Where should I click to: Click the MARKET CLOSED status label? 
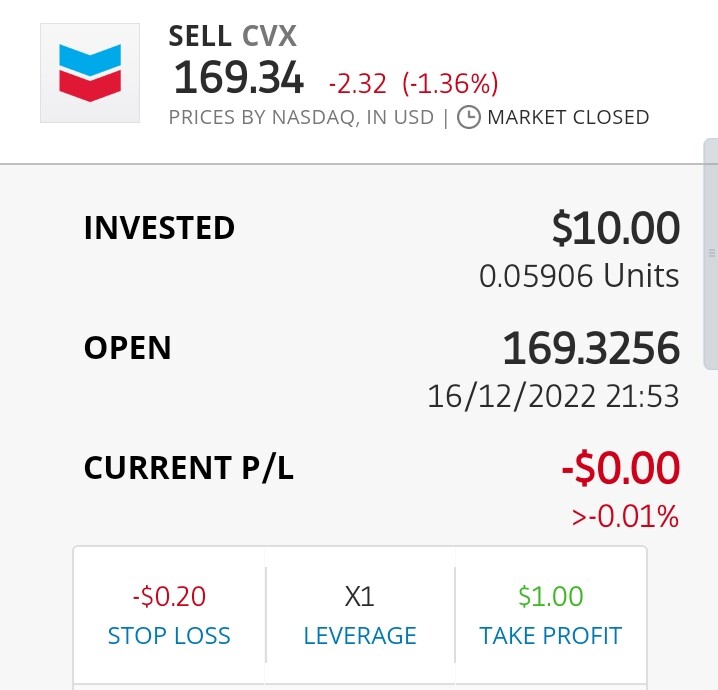(568, 117)
